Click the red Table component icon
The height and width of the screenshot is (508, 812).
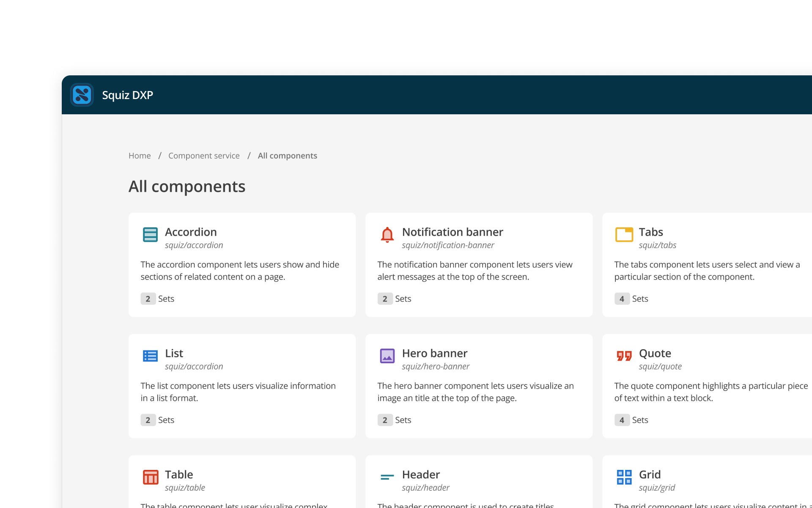[x=150, y=477]
